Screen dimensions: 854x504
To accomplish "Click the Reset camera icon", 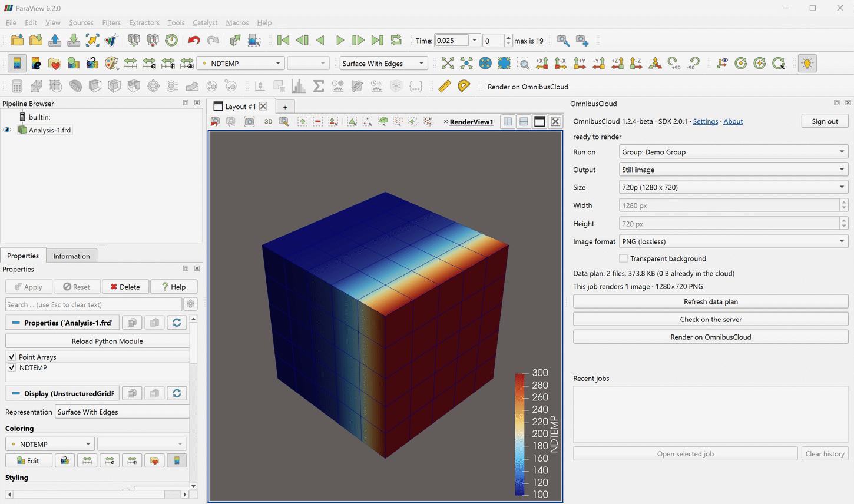I will point(448,64).
